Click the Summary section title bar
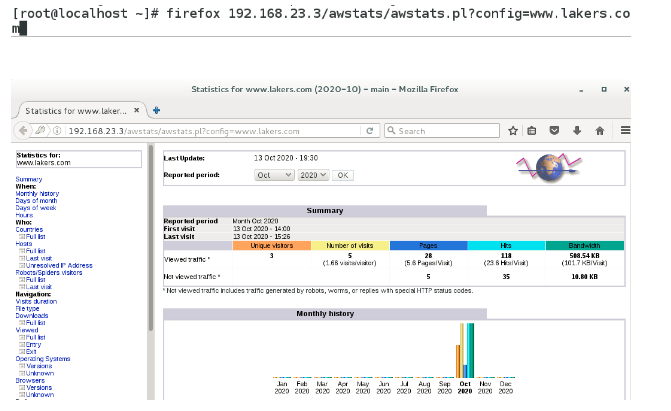This screenshot has width=671, height=411. pyautogui.click(x=325, y=211)
